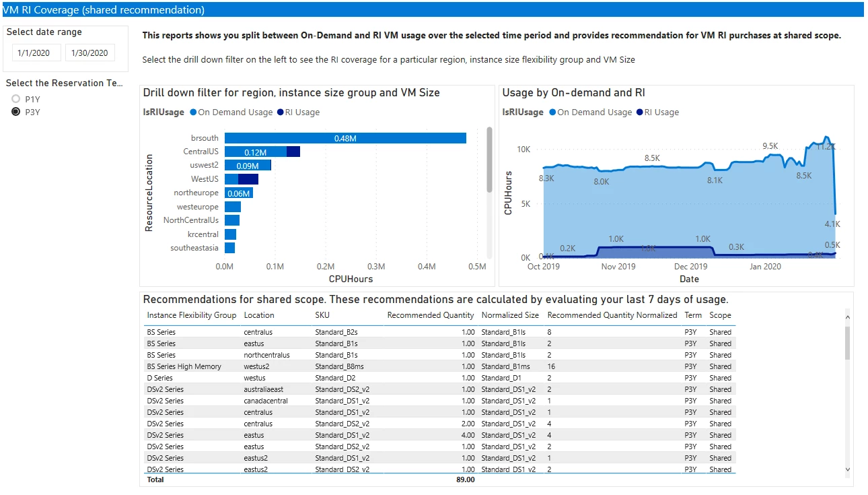Click the Standard_B2s SKU cell

click(336, 332)
